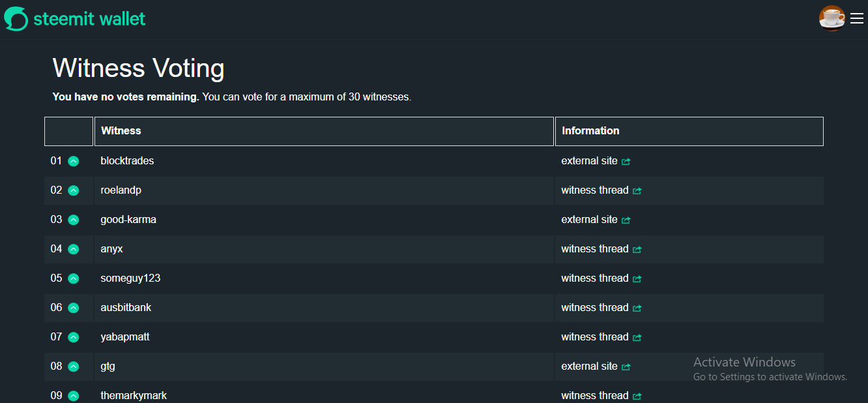Viewport: 868px width, 403px height.
Task: Click the vote arrow next to someguy123
Action: tap(74, 278)
